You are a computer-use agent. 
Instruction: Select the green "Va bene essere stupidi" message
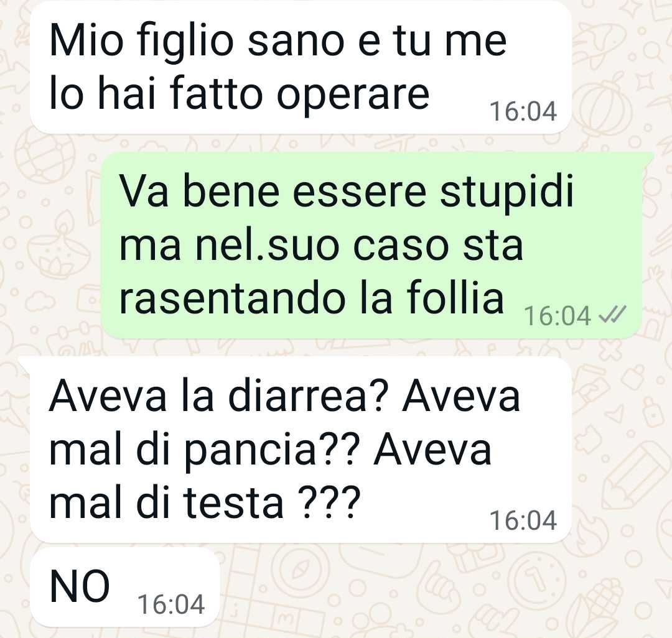pos(371,244)
